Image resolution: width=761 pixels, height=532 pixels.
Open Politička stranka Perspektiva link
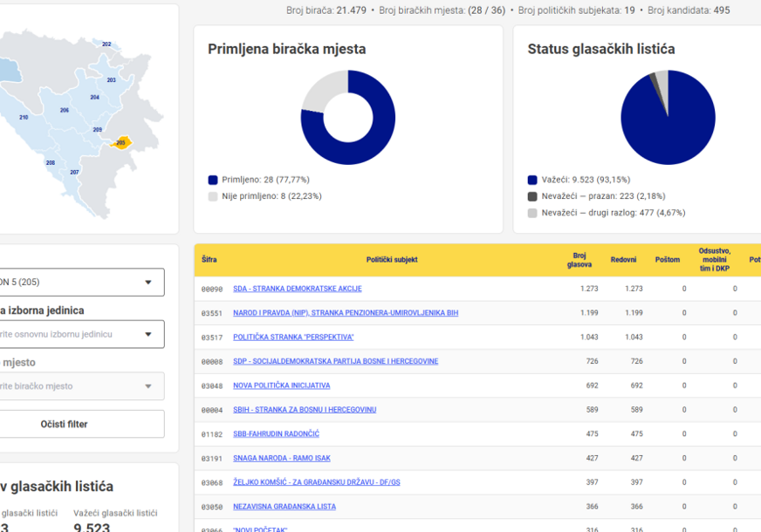pyautogui.click(x=293, y=337)
